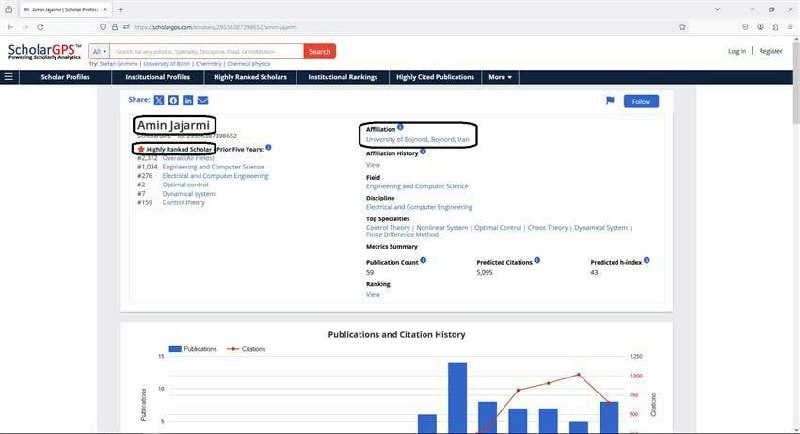
Task: Open Finite Difference Method specialty link
Action: click(x=402, y=235)
